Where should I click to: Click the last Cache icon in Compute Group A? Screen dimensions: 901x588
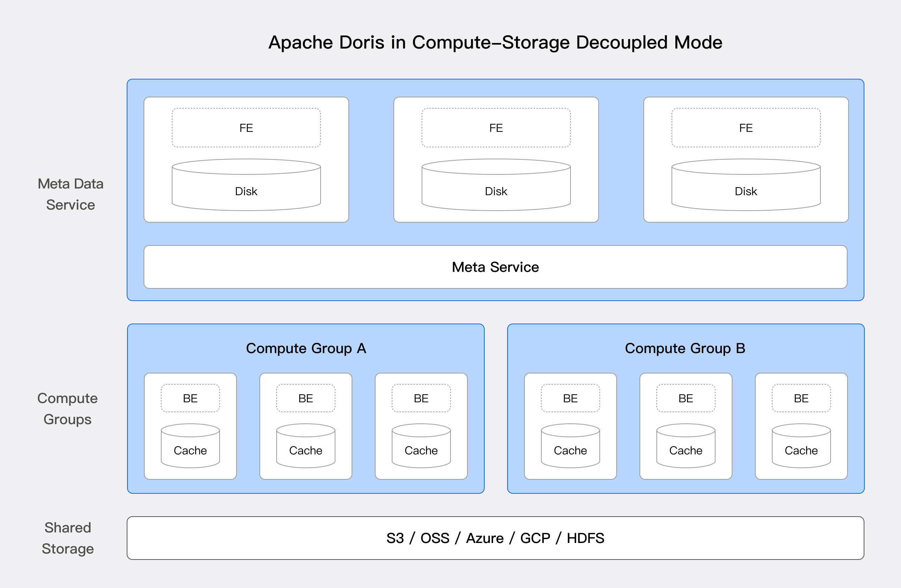[x=421, y=447]
